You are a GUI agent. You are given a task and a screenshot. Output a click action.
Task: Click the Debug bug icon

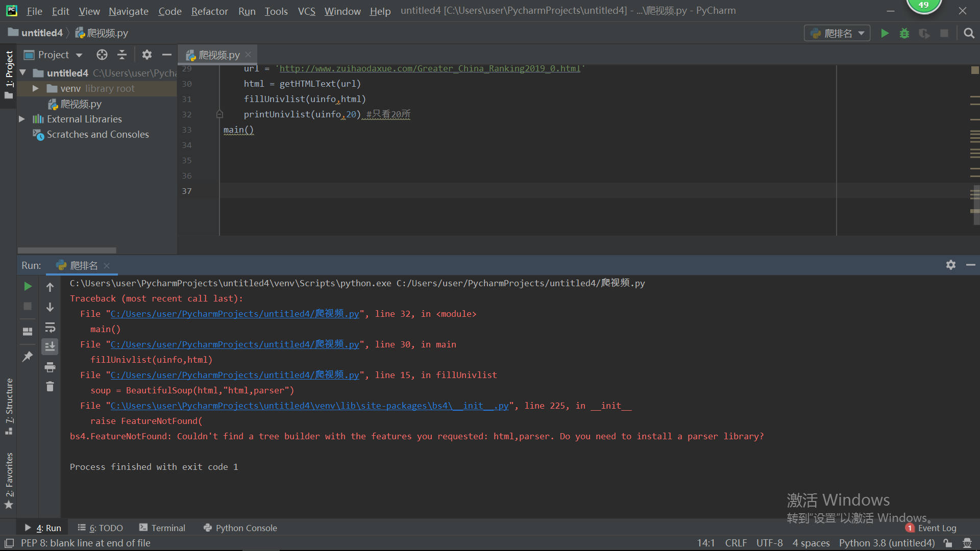[904, 33]
